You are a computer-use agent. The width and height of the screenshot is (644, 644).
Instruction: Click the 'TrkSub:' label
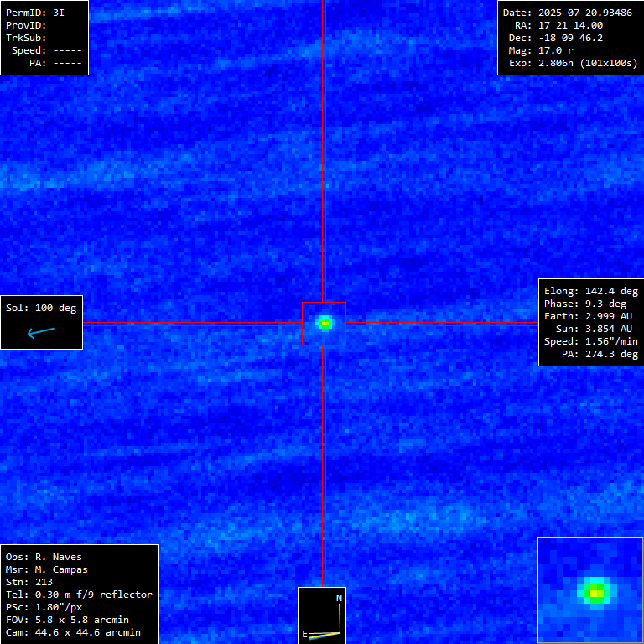tap(26, 38)
